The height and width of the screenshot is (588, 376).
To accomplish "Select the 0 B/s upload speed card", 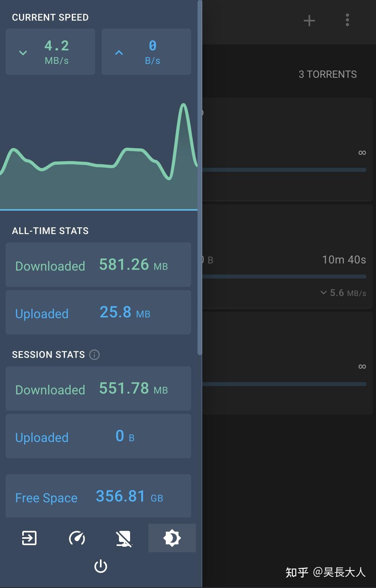I will tap(146, 52).
